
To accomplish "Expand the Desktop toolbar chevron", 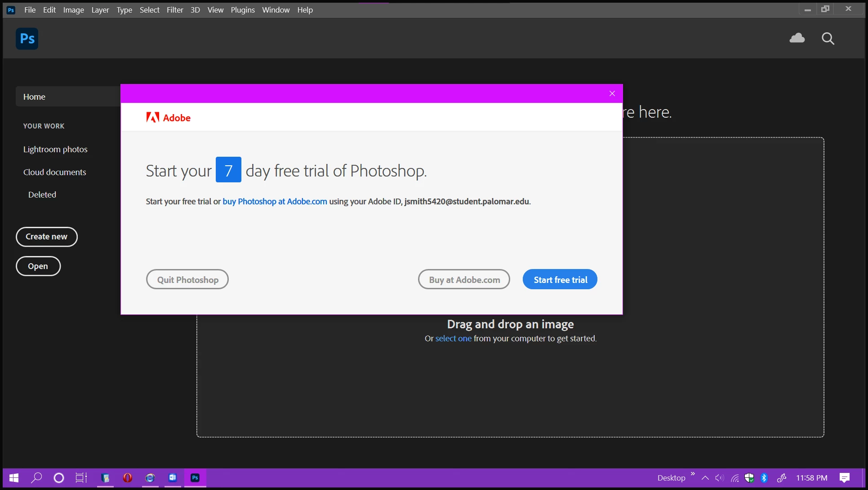I will (693, 474).
